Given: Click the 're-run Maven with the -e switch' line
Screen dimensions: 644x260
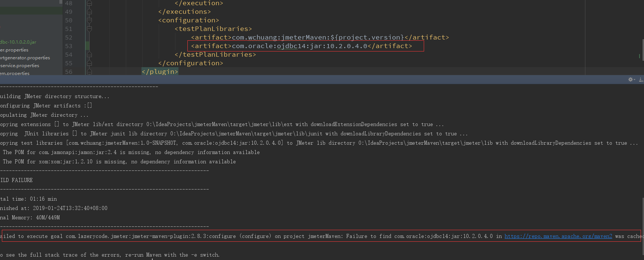Looking at the screenshot, I should (x=110, y=255).
